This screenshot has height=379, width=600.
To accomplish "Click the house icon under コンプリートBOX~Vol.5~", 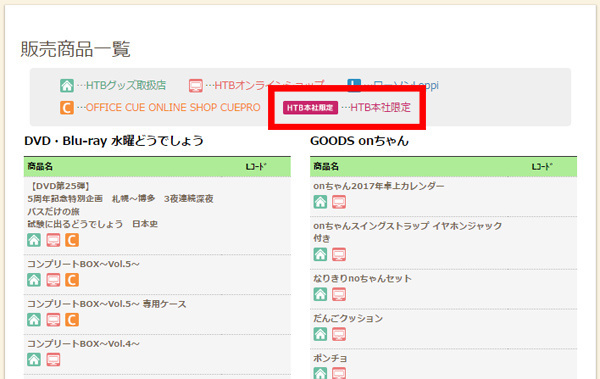I will pyautogui.click(x=34, y=280).
